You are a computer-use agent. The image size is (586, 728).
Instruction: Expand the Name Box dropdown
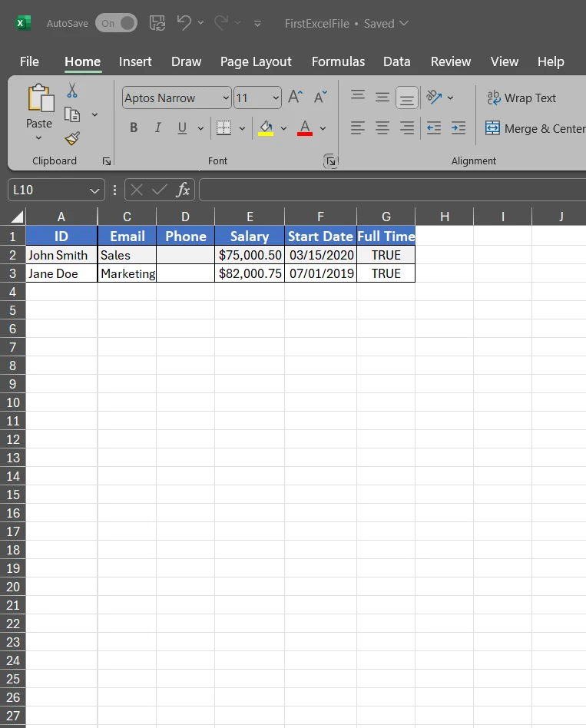[x=94, y=190]
